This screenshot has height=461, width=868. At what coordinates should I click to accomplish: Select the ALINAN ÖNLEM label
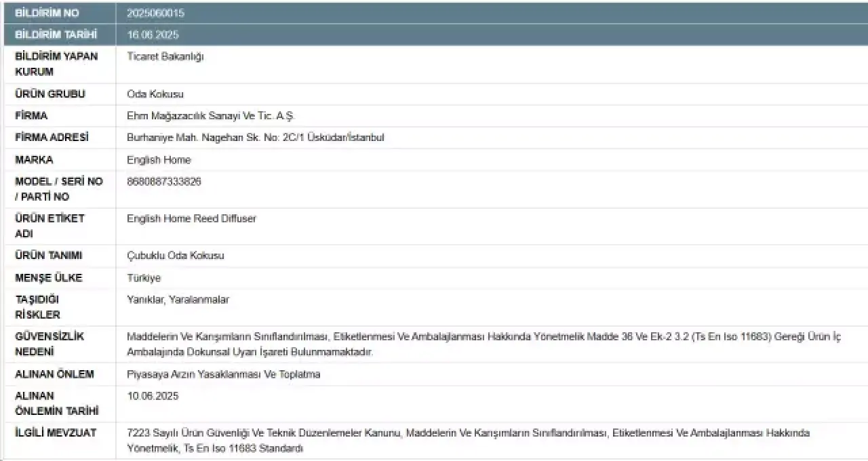click(x=55, y=374)
